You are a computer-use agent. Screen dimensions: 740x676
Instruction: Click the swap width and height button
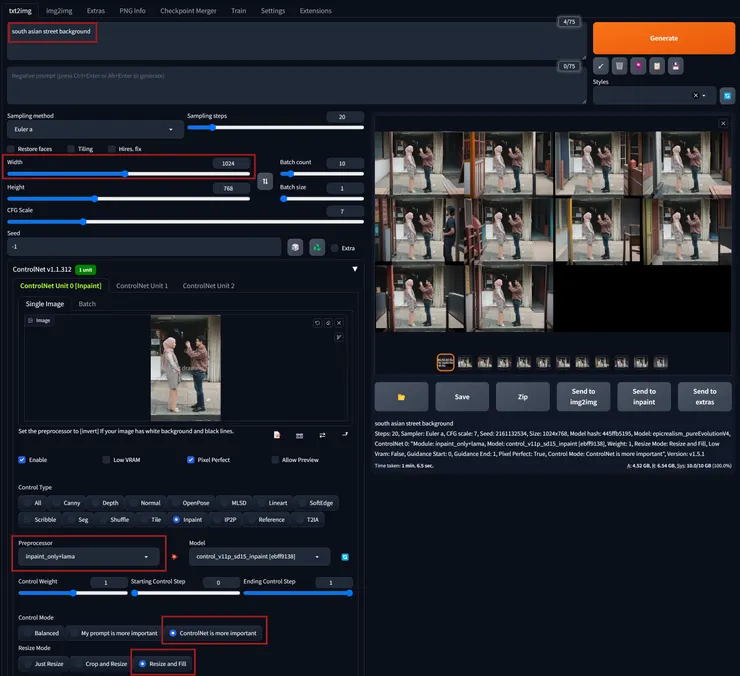(265, 181)
